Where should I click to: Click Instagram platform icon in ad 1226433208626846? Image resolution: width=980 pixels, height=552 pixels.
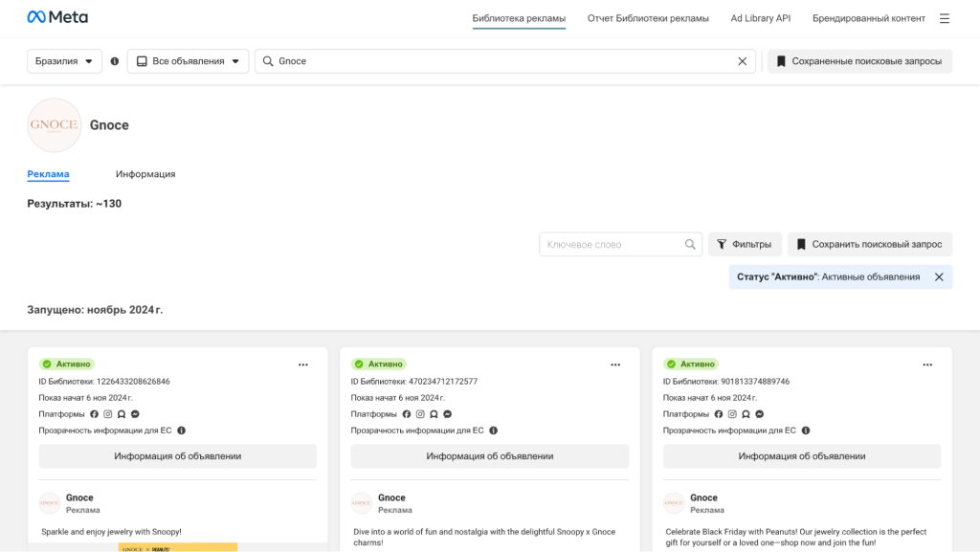[107, 414]
